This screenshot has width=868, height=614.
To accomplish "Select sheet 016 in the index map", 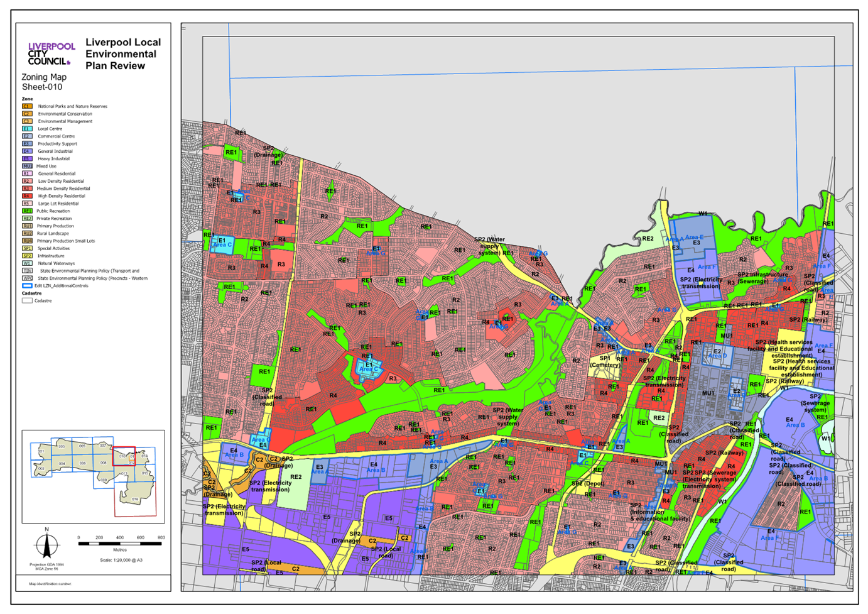I will point(135,499).
